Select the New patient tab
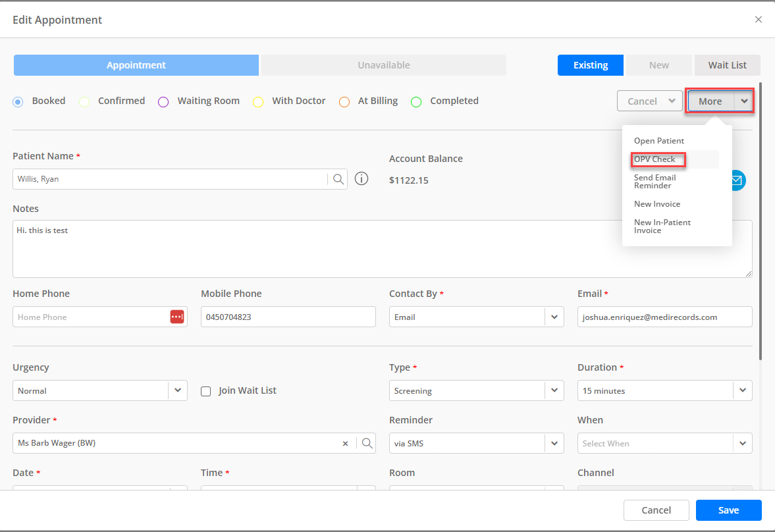Screen dimensions: 775x532 coord(659,65)
